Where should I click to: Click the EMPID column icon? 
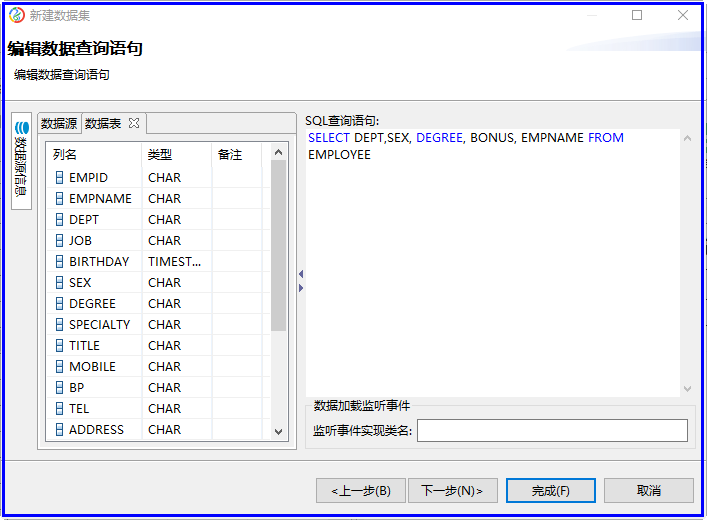coord(59,178)
